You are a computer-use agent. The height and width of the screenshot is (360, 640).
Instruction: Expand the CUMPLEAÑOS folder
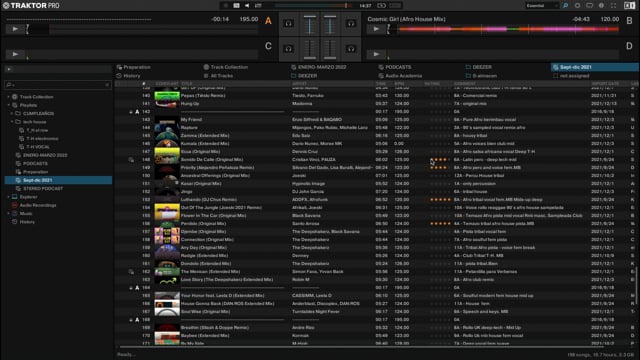(12, 113)
